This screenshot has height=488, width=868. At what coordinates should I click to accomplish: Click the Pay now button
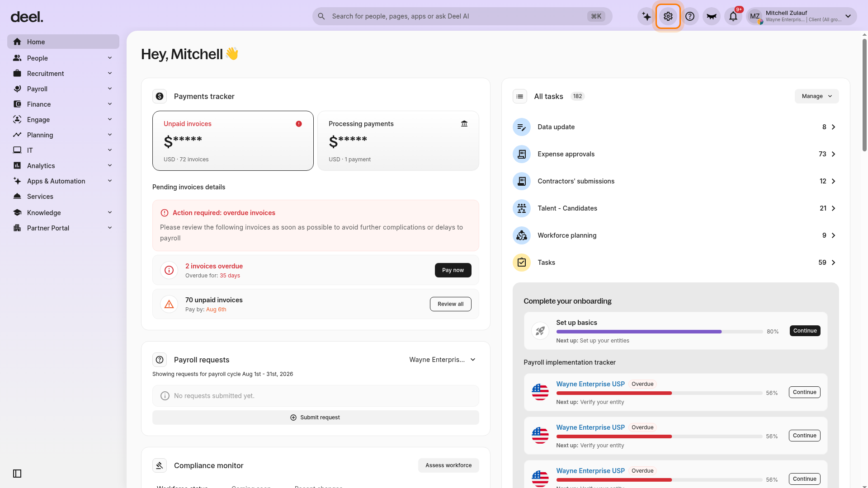453,270
